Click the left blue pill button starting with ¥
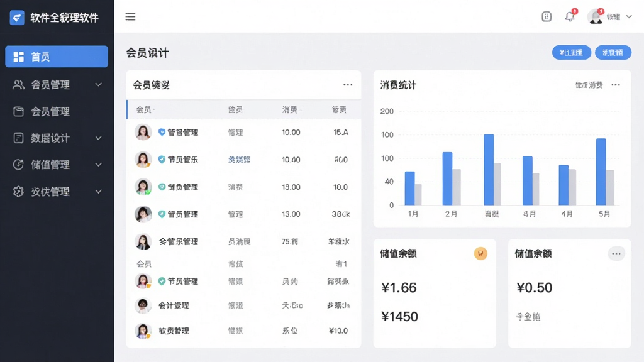Viewport: 644px width, 362px height. tap(571, 53)
